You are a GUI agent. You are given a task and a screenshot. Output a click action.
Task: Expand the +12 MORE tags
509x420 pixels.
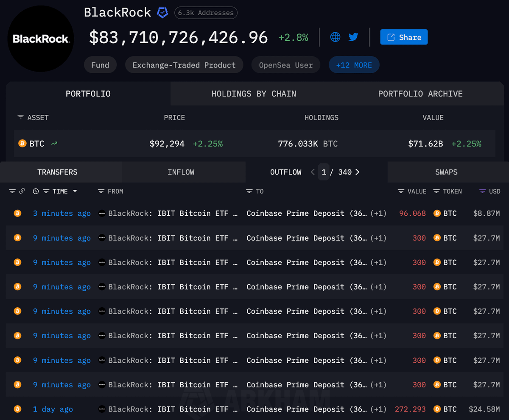(x=354, y=65)
